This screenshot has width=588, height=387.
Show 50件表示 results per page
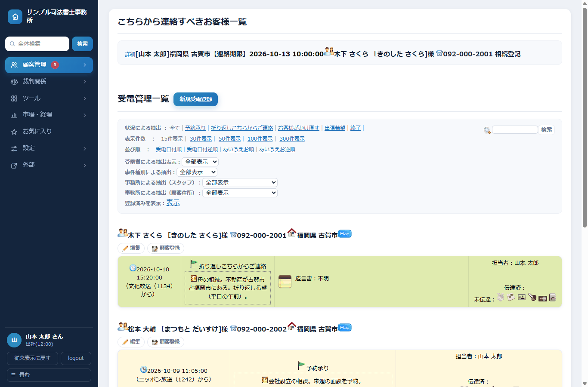click(x=229, y=139)
